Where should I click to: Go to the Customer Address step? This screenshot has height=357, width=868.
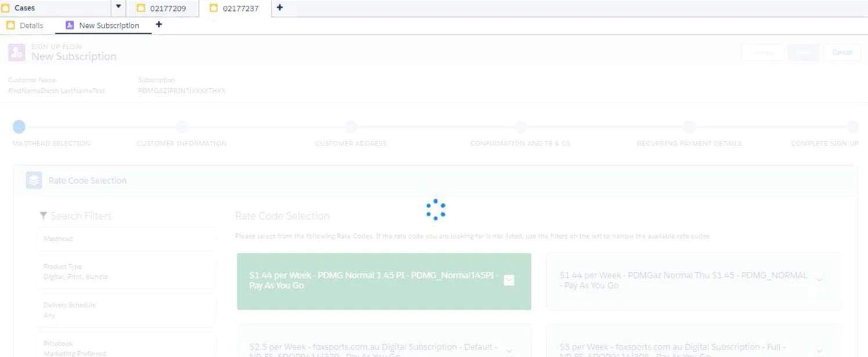(x=350, y=127)
